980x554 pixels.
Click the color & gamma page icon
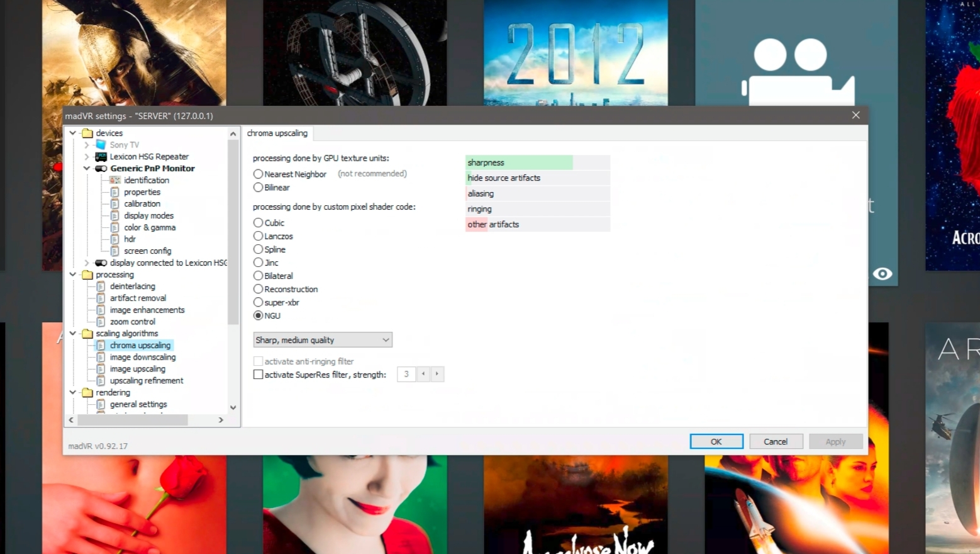click(115, 227)
